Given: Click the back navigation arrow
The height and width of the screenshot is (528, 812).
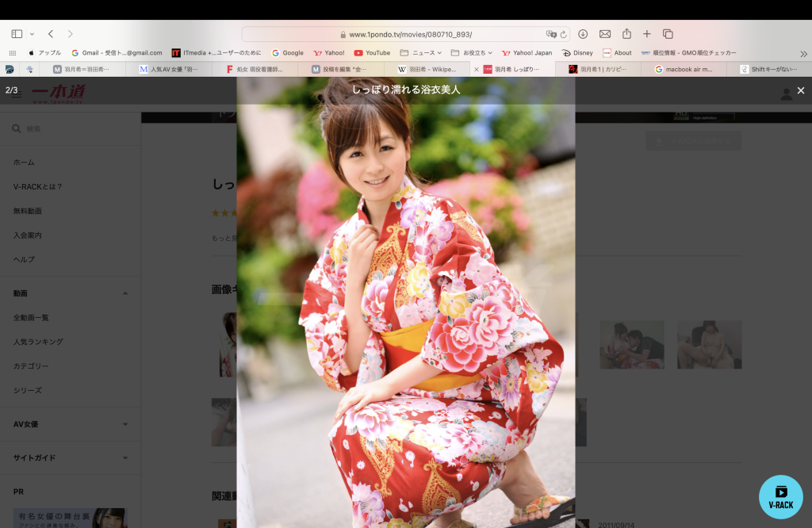Looking at the screenshot, I should (51, 34).
